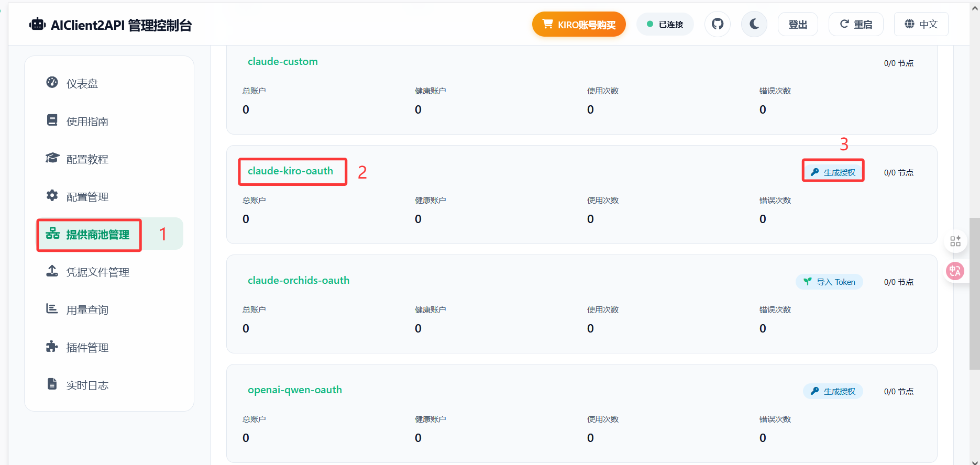
Task: Click the 重启 restart button
Action: pyautogui.click(x=856, y=24)
